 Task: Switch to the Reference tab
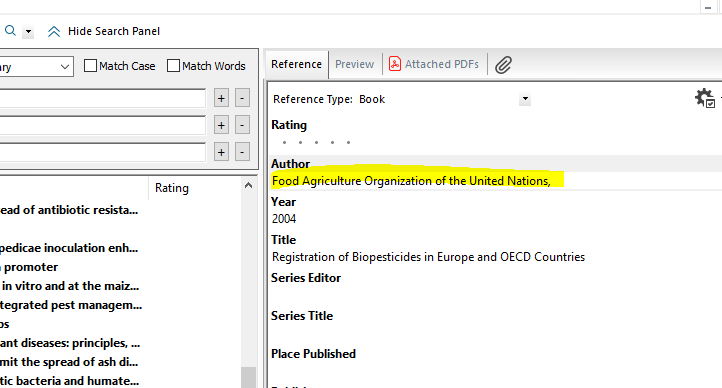pyautogui.click(x=297, y=64)
